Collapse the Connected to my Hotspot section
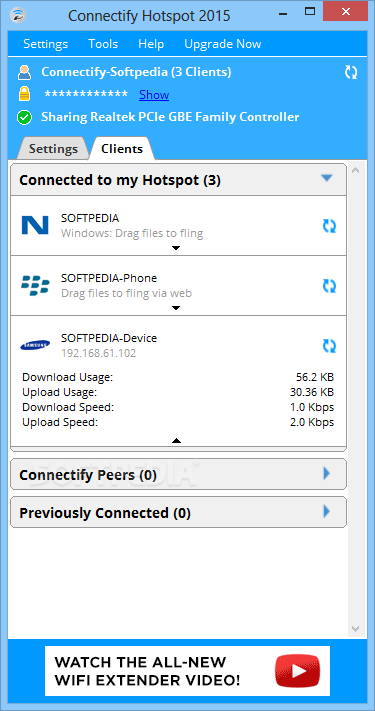375x711 pixels. pyautogui.click(x=326, y=178)
